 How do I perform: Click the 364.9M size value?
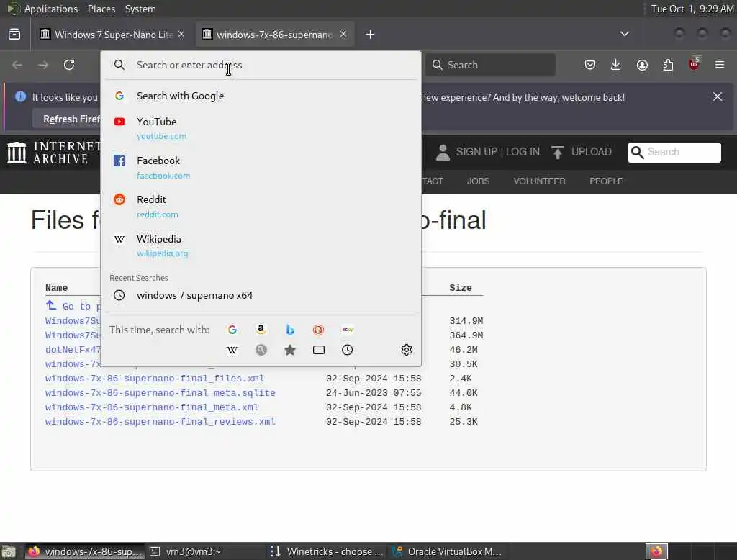pyautogui.click(x=466, y=335)
